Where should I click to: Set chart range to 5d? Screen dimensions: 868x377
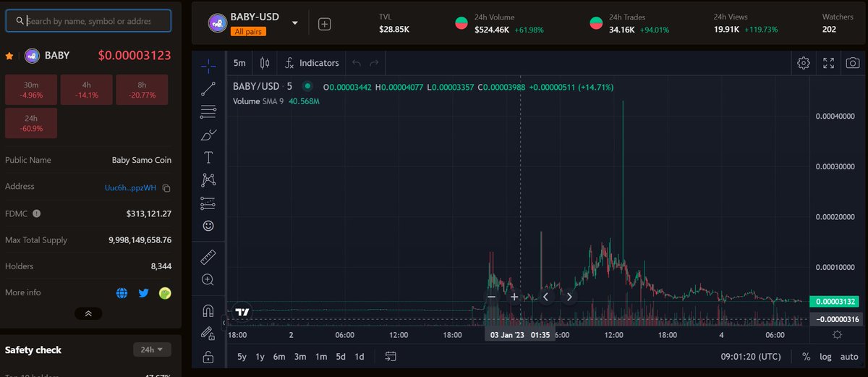(x=340, y=356)
